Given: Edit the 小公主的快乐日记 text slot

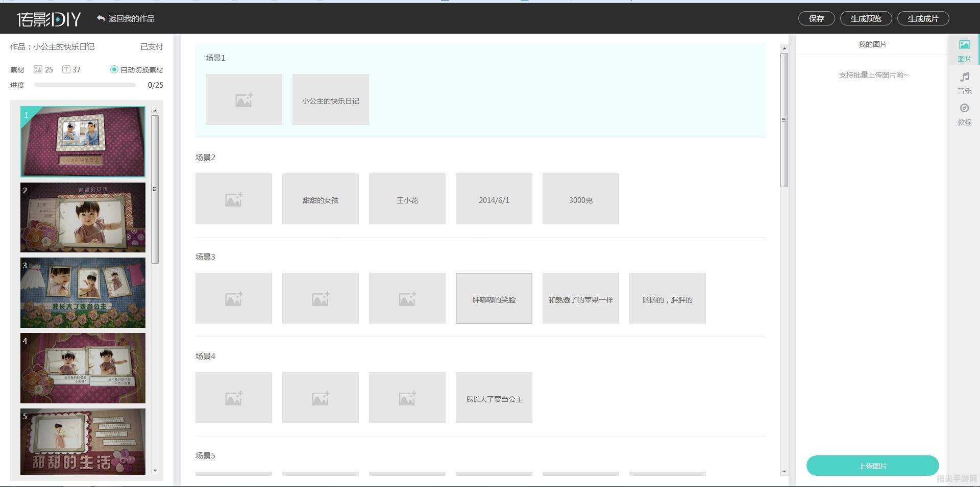Looking at the screenshot, I should (x=331, y=99).
